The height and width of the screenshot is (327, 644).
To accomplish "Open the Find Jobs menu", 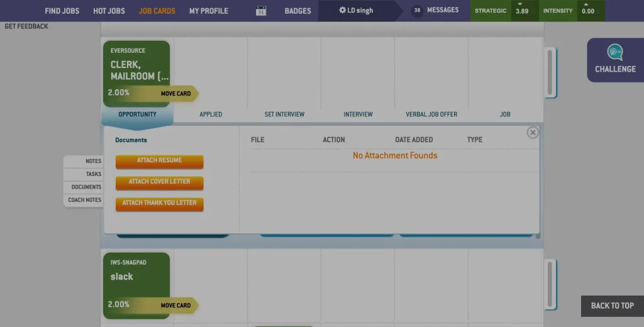I will pyautogui.click(x=61, y=11).
